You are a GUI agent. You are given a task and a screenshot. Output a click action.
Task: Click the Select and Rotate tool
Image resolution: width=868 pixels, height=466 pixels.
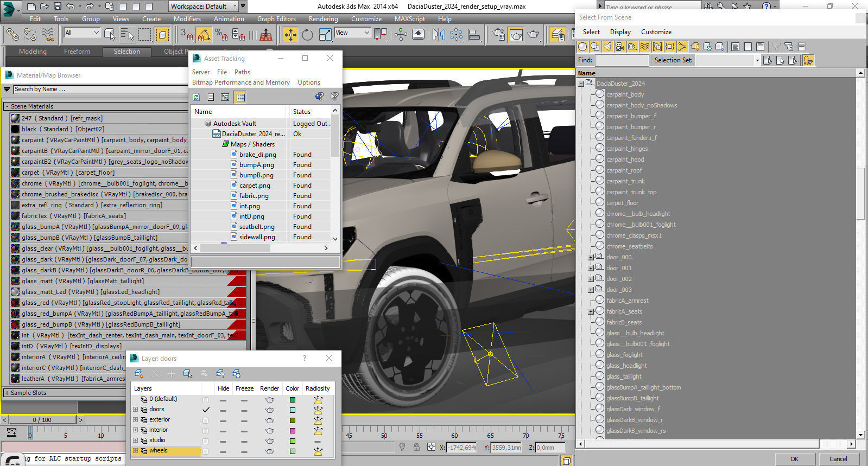click(x=307, y=35)
